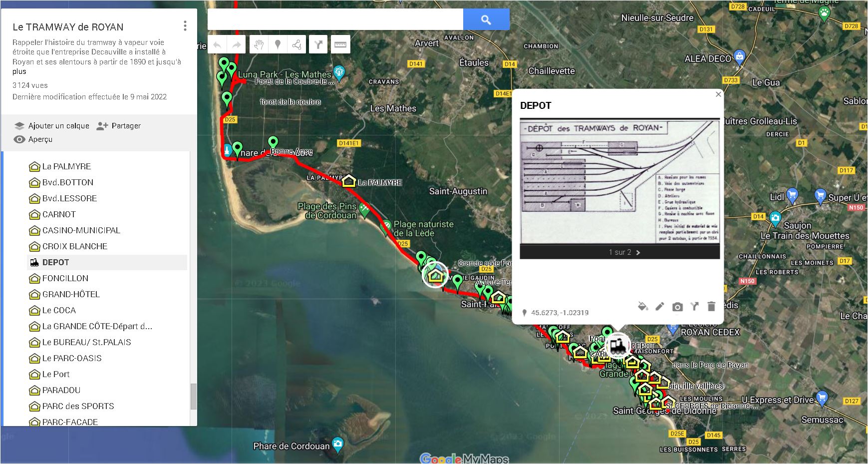The height and width of the screenshot is (464, 868).
Task: Get directions to DEPOT from popup
Action: (x=694, y=306)
